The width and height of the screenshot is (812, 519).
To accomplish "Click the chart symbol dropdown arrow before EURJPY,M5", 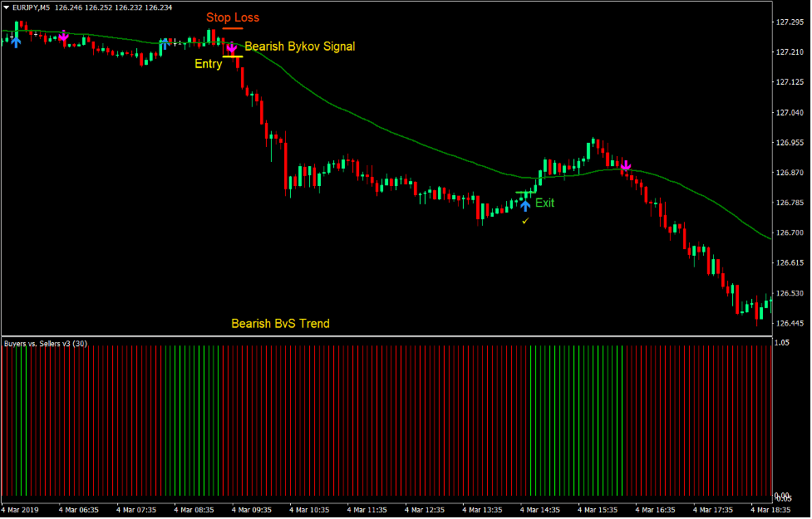I will [7, 6].
